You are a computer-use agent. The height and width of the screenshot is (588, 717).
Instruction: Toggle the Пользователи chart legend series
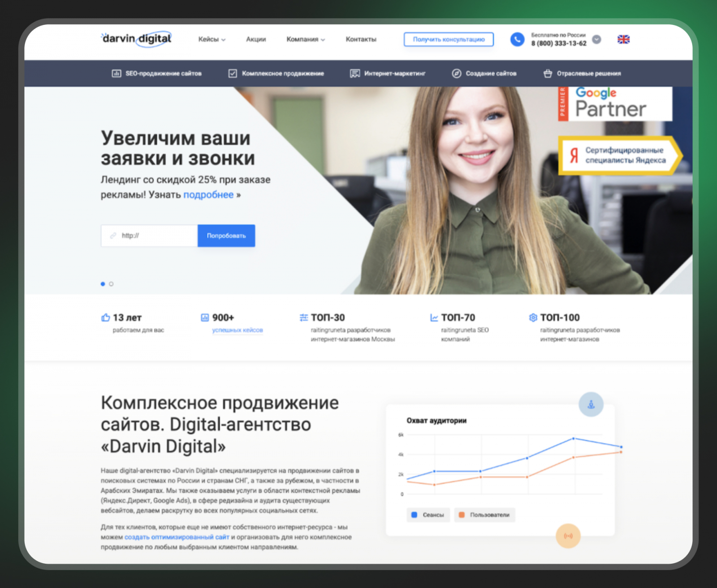[485, 515]
